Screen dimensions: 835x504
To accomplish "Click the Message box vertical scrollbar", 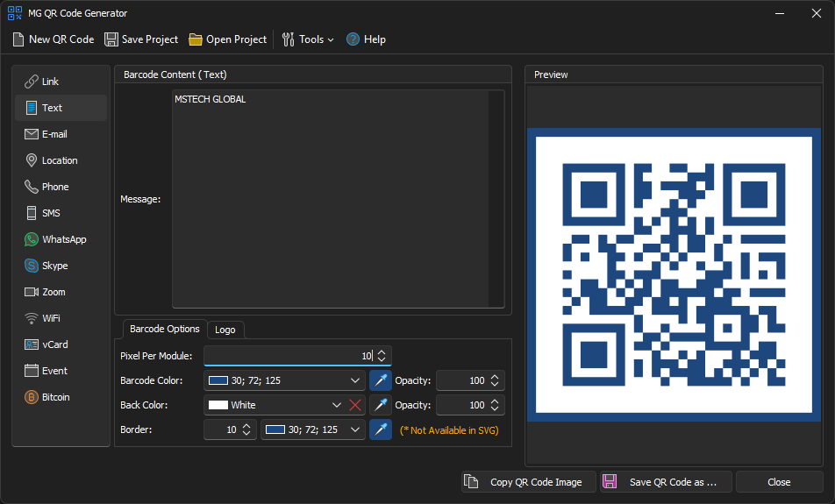I will [x=496, y=199].
